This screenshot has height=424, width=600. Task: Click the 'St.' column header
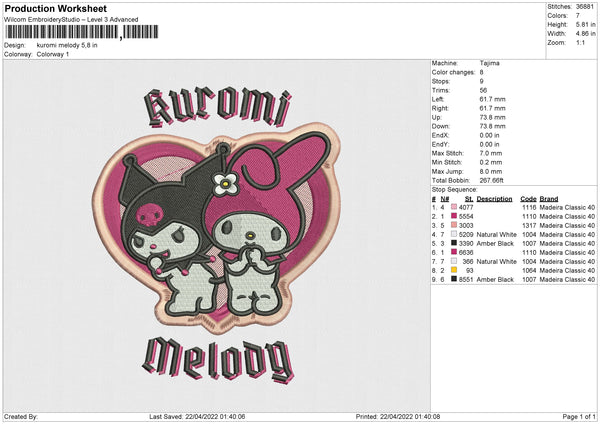[x=469, y=199]
